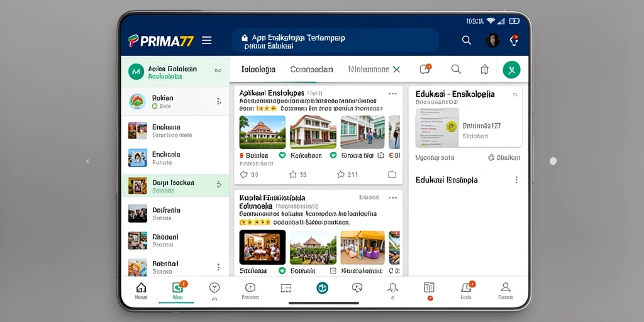Select the first Enokania sidebar item
Viewport: 644px width, 322px height.
[175, 131]
